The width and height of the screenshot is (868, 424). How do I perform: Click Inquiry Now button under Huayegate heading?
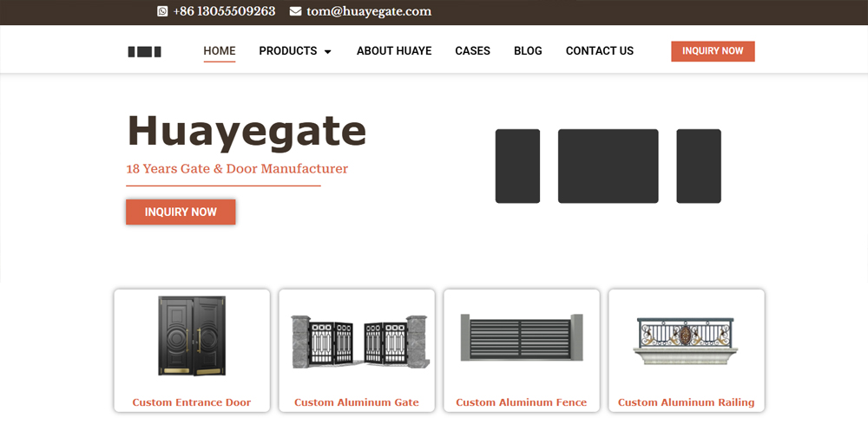181,212
